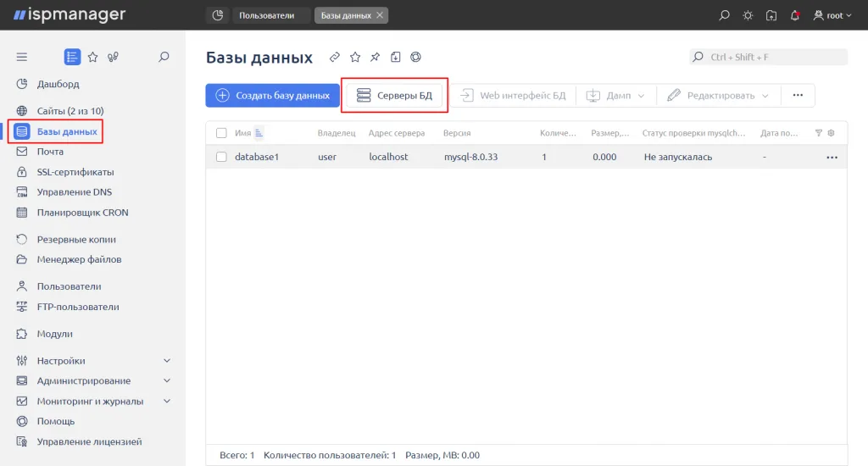Copy page link chain icon

click(334, 57)
